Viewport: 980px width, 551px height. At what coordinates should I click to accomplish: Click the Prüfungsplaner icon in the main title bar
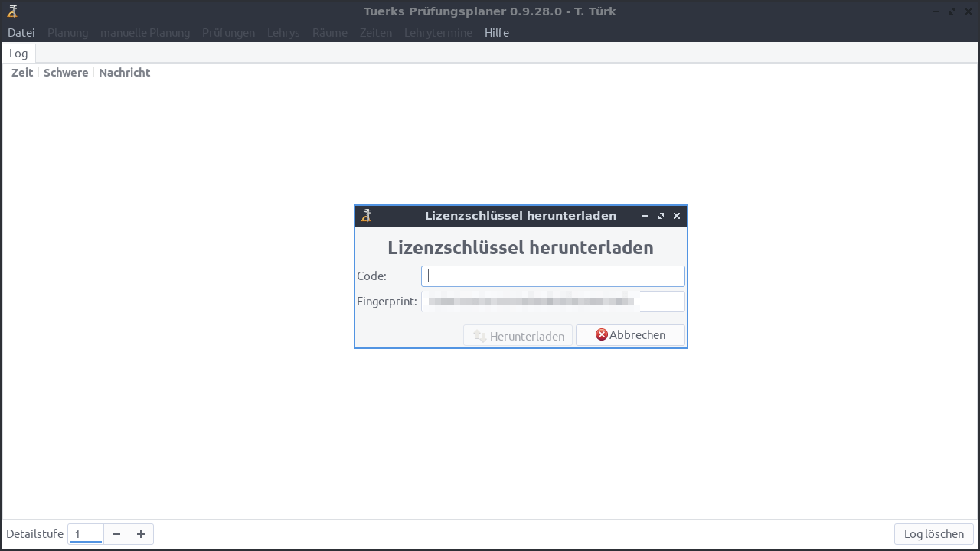pos(12,11)
